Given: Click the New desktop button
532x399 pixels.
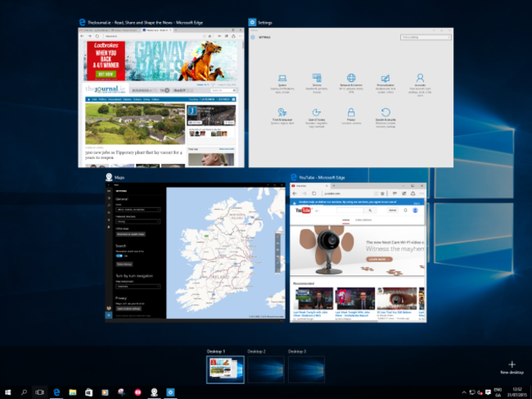Looking at the screenshot, I should point(512,367).
